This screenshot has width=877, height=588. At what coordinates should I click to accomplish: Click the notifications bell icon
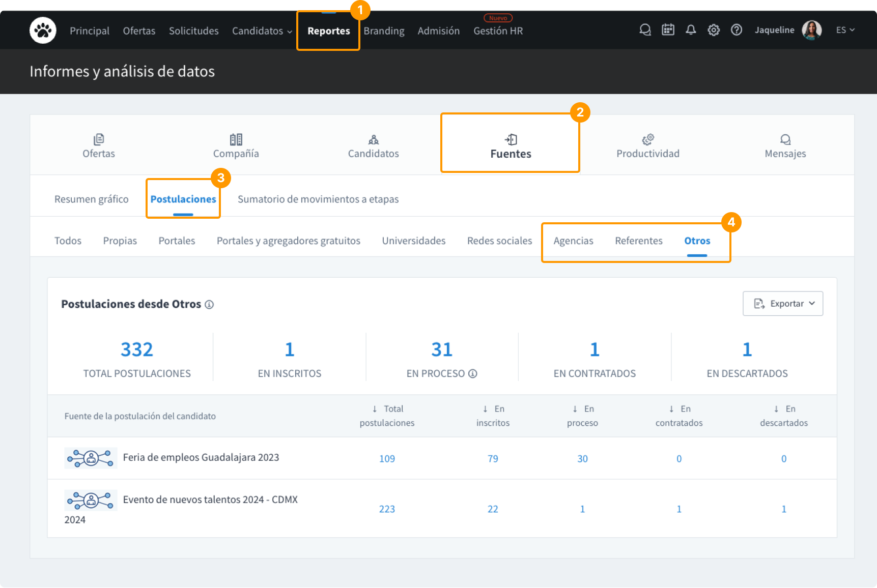point(691,30)
